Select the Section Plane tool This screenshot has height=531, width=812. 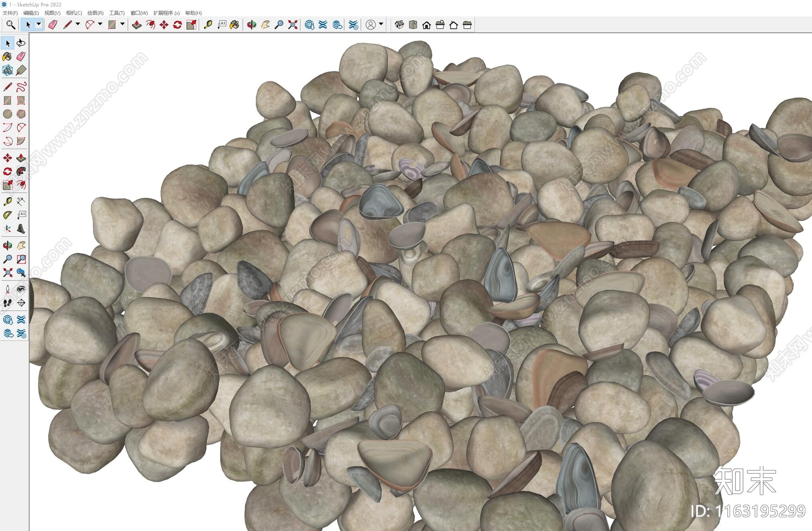[21, 303]
